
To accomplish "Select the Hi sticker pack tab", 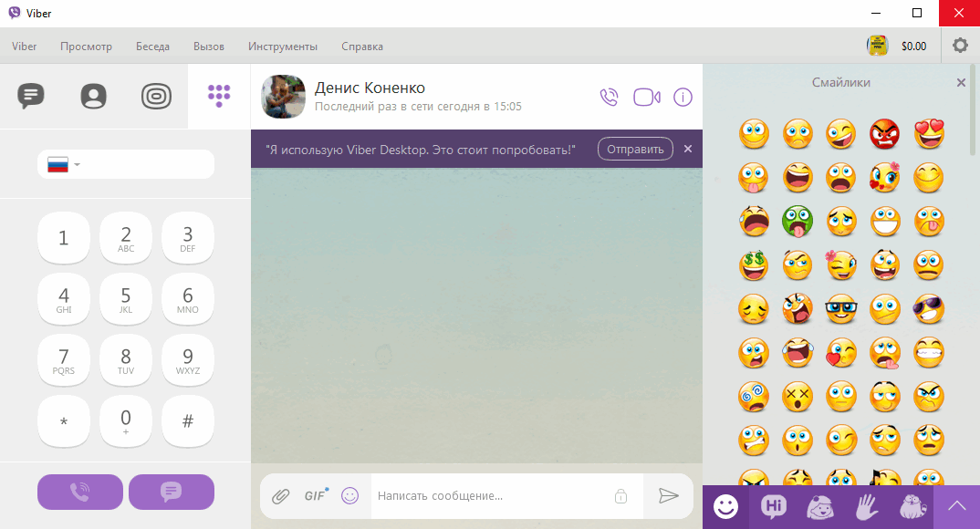I will point(773,506).
